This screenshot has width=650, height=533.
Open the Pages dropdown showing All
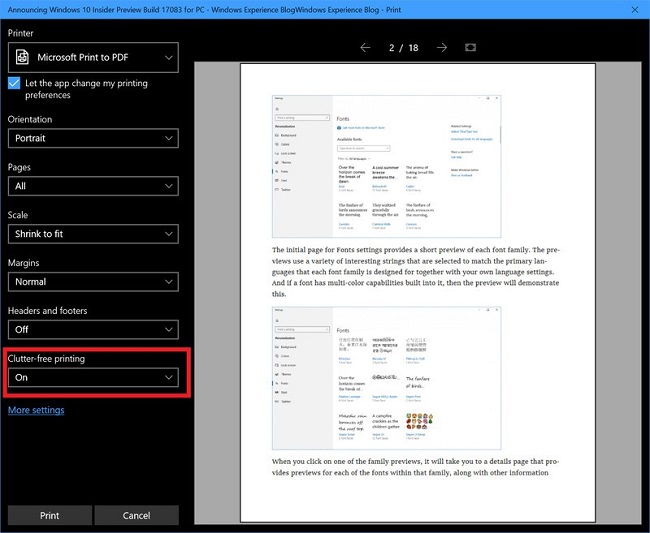(x=93, y=186)
